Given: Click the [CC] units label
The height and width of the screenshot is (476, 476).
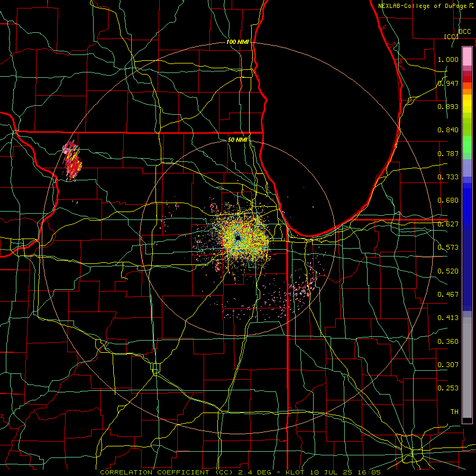Looking at the screenshot, I should click(x=452, y=36).
